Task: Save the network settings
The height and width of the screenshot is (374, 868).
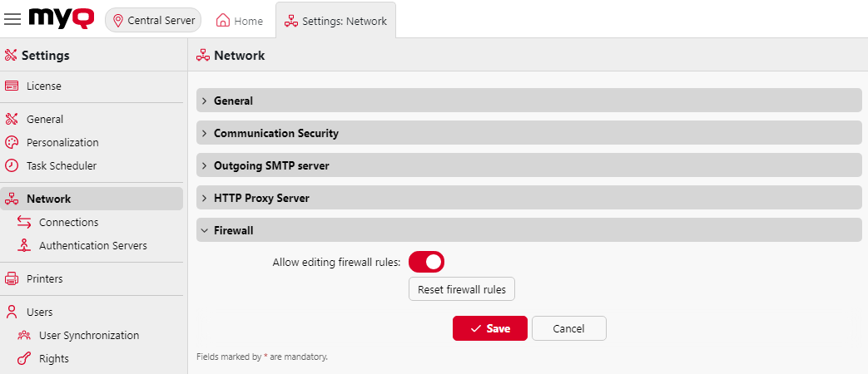Action: pos(489,328)
